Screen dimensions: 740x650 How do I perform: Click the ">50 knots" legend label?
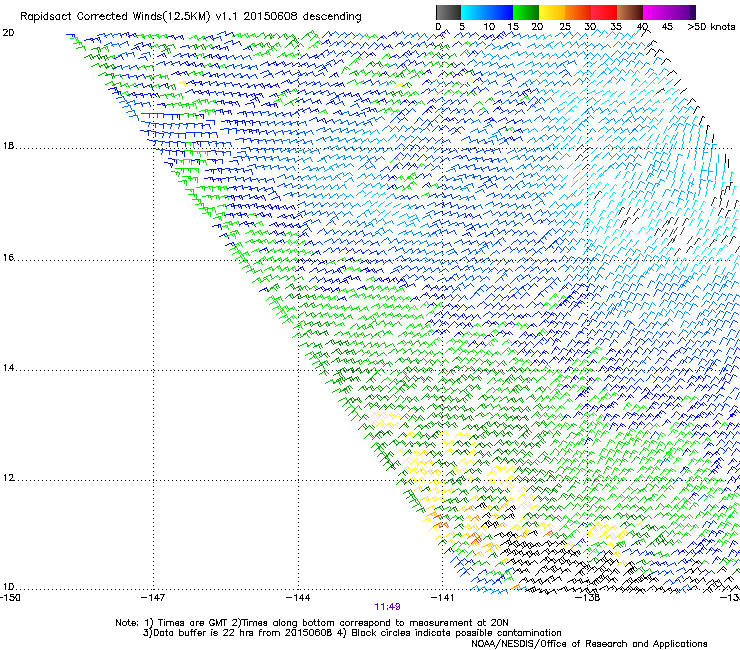(x=711, y=27)
